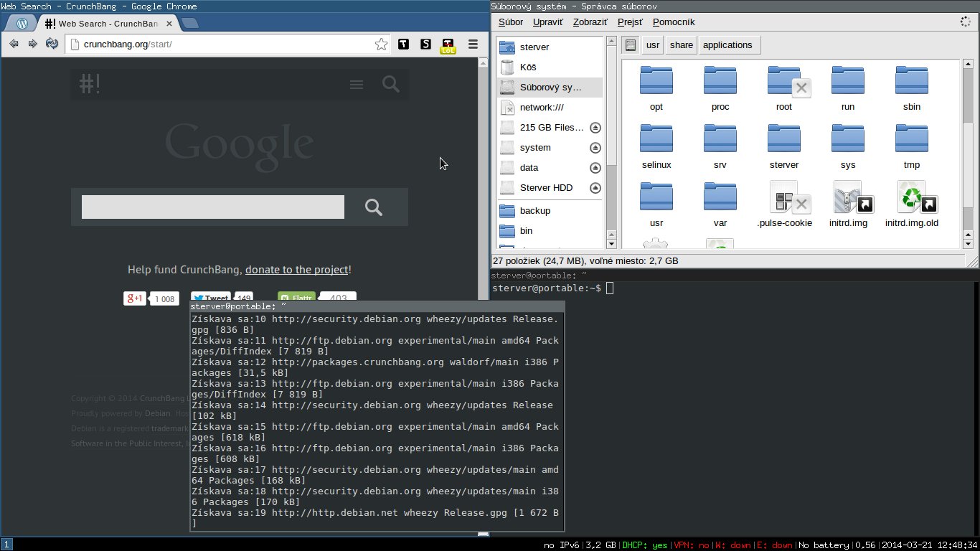Switch to workspace 1 in the status bar

coord(6,545)
